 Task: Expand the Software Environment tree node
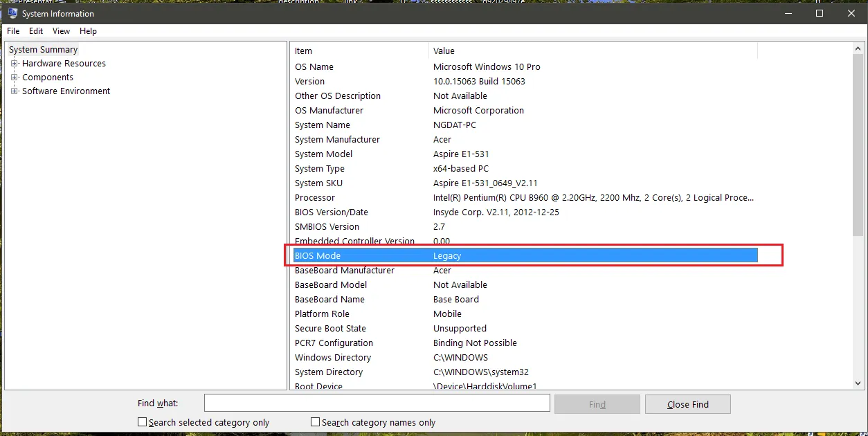pyautogui.click(x=15, y=91)
